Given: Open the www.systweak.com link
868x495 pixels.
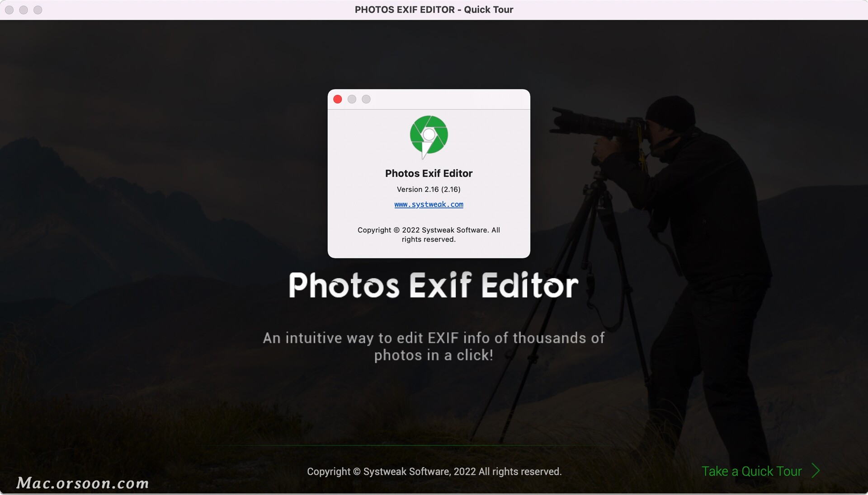Looking at the screenshot, I should (429, 205).
